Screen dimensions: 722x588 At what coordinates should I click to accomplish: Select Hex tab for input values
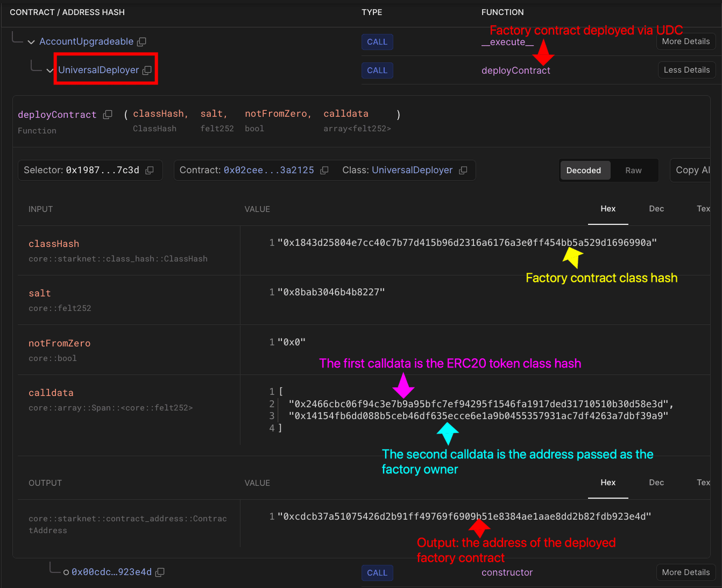click(608, 209)
